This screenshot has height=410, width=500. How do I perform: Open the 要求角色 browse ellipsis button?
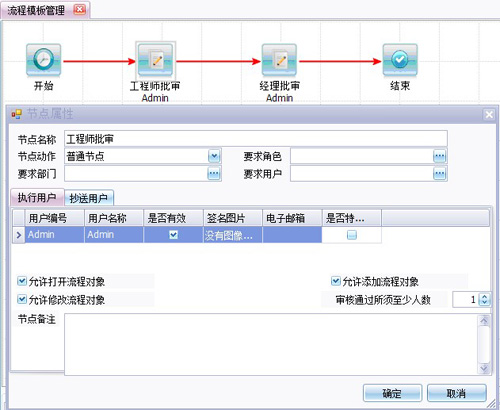pyautogui.click(x=439, y=156)
